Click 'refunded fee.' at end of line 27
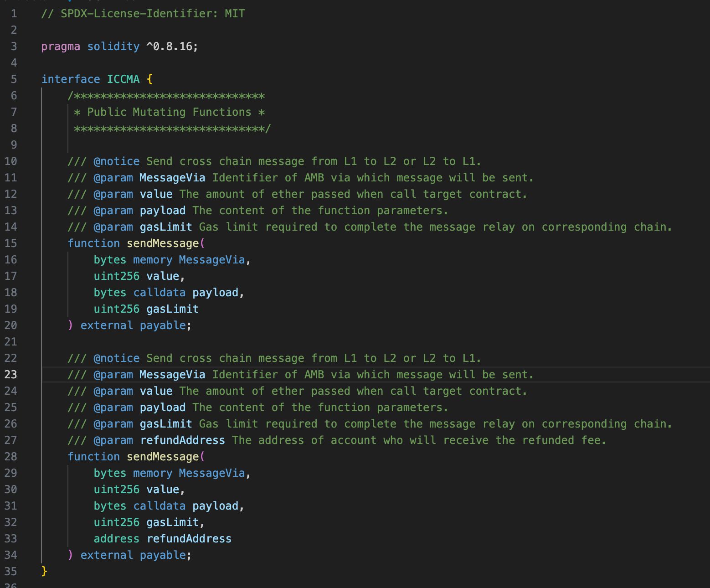The image size is (710, 588). (x=564, y=440)
